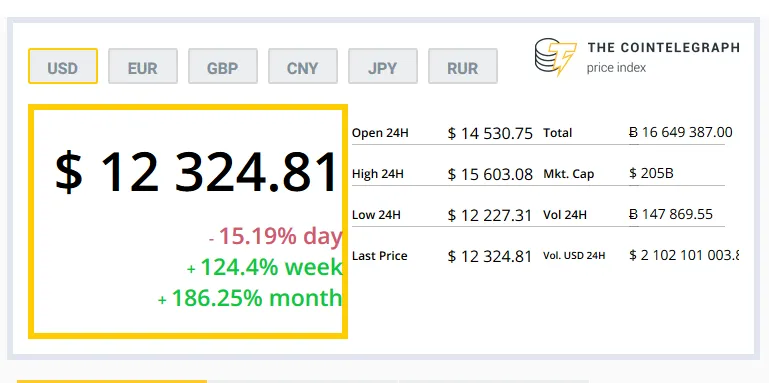Viewport: 769px width, 383px height.
Task: Click the Total label
Action: pyautogui.click(x=558, y=133)
